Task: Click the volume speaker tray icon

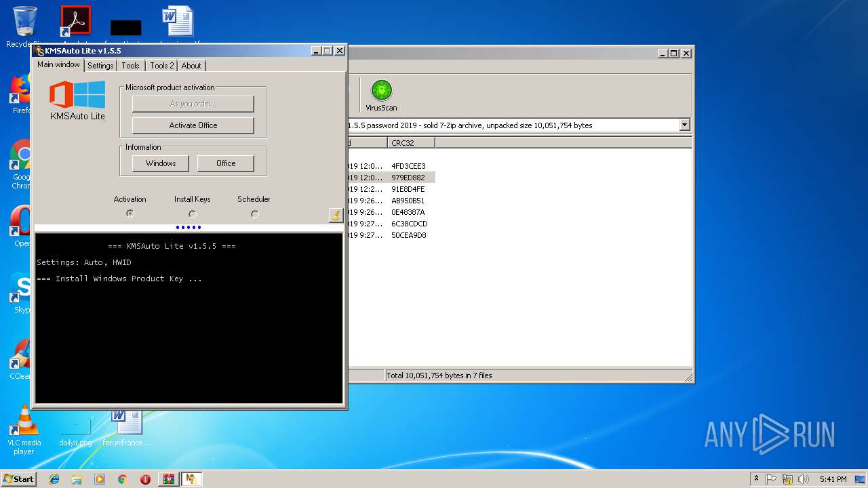Action: pyautogui.click(x=804, y=479)
